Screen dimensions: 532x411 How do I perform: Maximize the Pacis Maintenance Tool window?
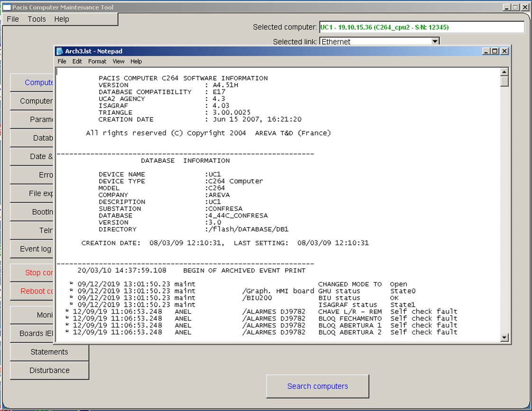pos(515,7)
